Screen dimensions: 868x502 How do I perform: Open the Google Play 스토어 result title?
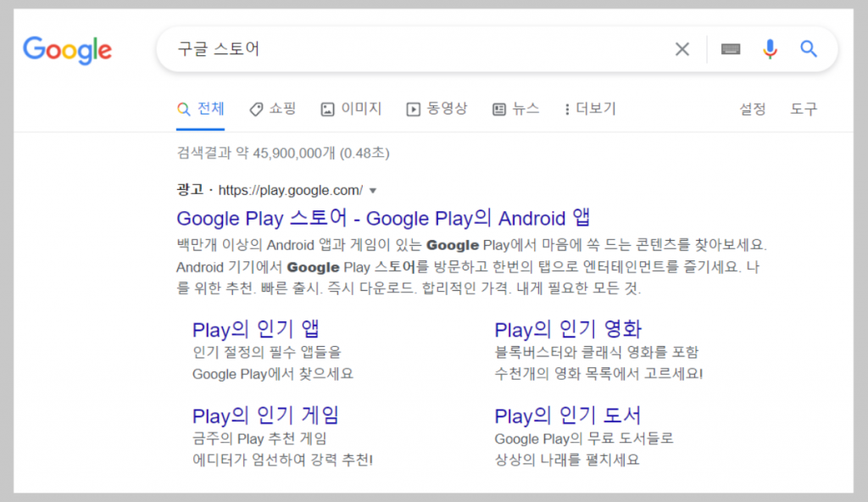pos(383,218)
